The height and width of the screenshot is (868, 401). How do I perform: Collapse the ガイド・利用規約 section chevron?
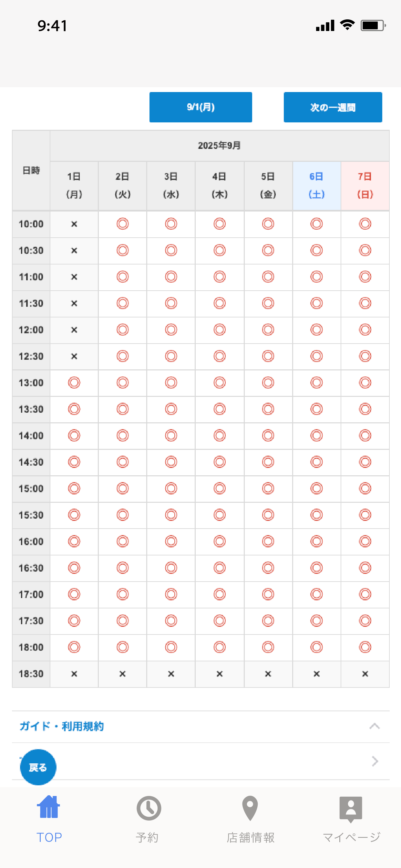click(375, 726)
